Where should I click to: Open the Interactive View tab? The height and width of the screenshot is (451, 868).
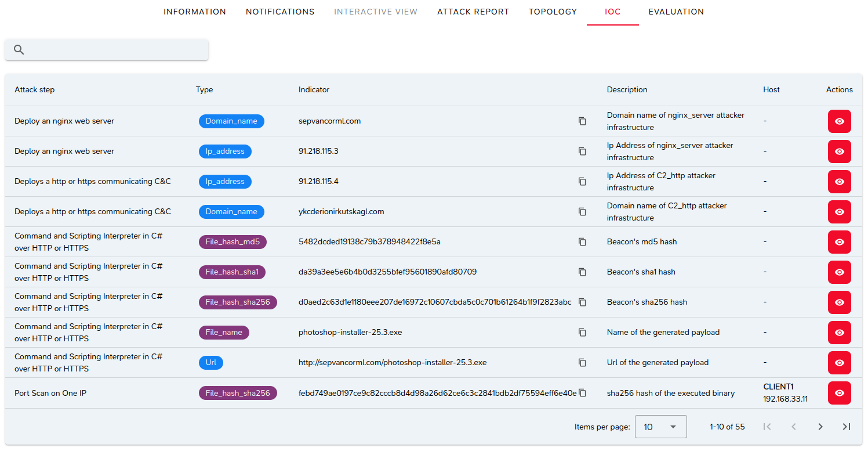376,12
